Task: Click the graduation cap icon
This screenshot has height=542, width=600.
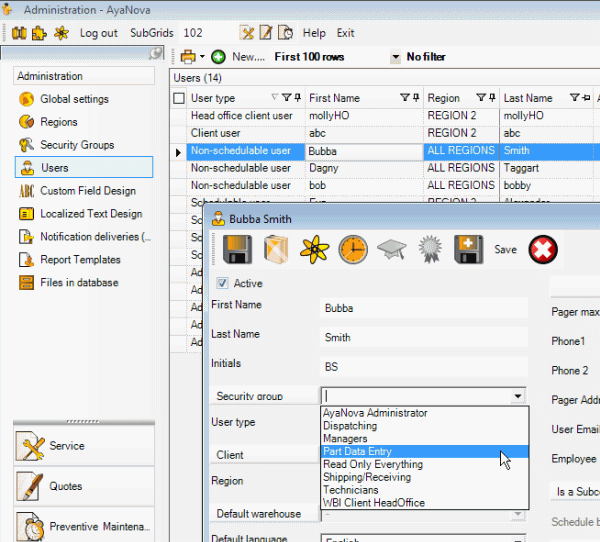Action: pyautogui.click(x=391, y=250)
